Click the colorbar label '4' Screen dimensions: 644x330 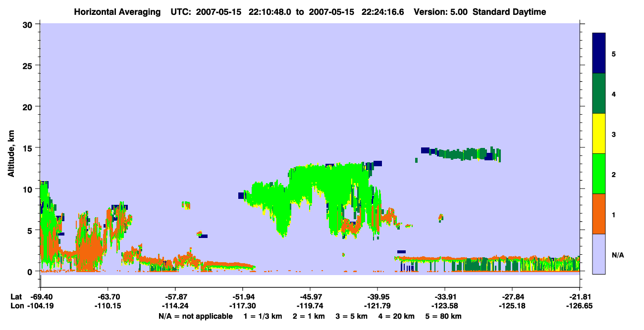[614, 94]
